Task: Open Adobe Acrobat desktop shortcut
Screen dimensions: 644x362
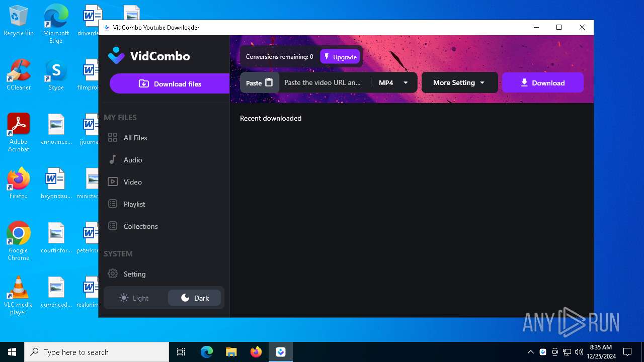Action: [x=19, y=133]
